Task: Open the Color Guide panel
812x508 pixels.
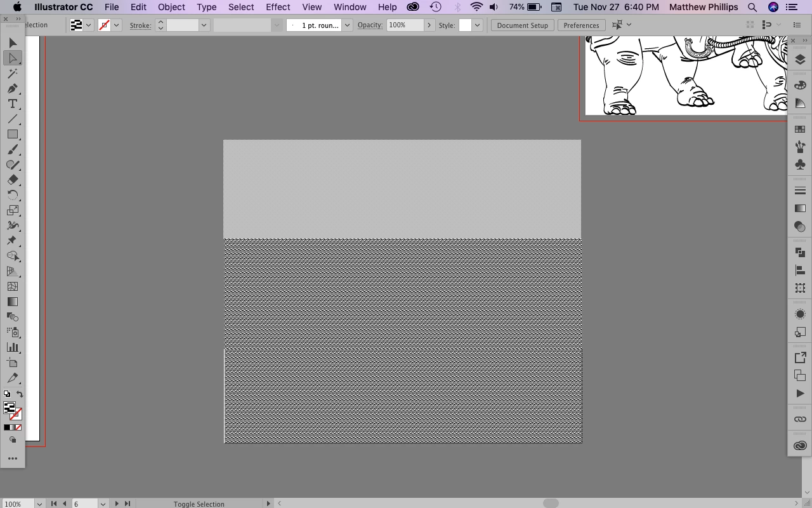Action: pyautogui.click(x=800, y=103)
